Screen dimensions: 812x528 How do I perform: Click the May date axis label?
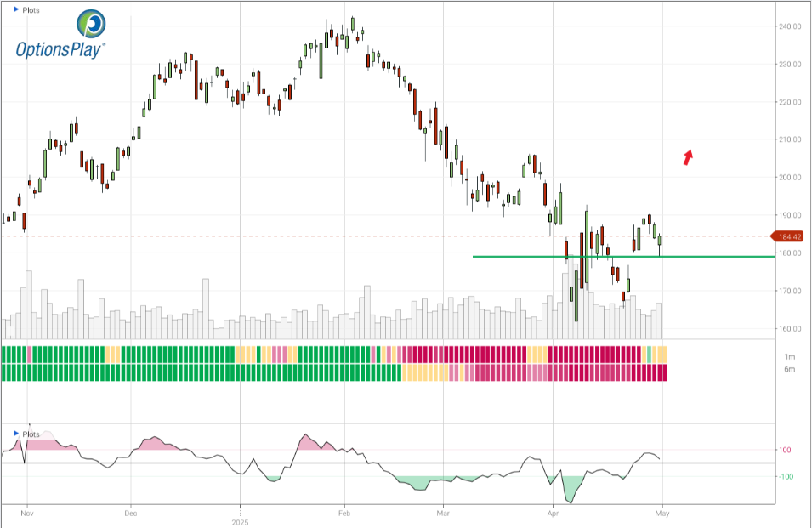click(x=662, y=514)
